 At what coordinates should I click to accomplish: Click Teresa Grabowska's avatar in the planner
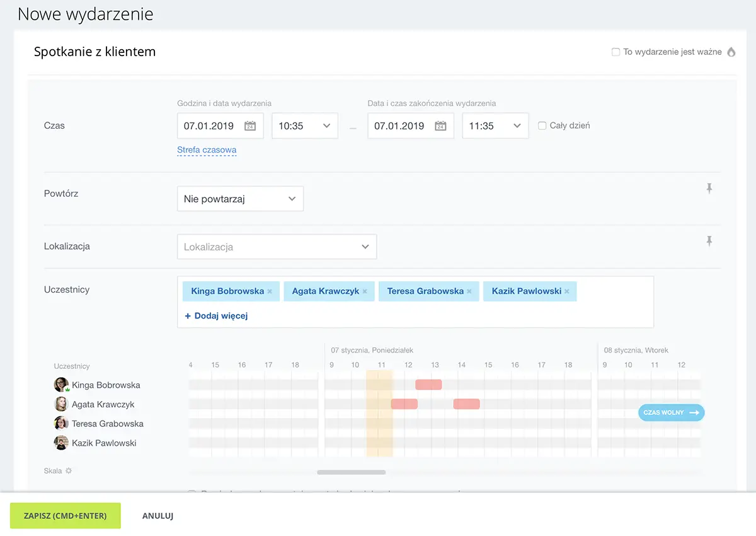pos(61,424)
